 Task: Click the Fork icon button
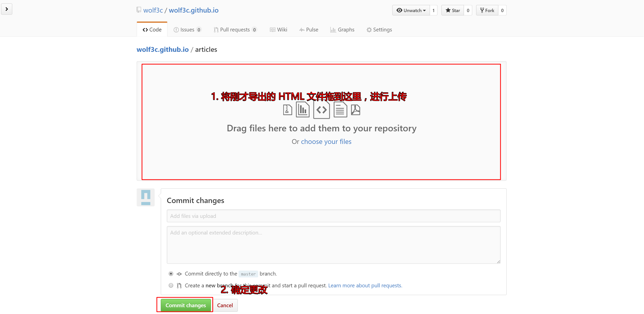tap(486, 10)
